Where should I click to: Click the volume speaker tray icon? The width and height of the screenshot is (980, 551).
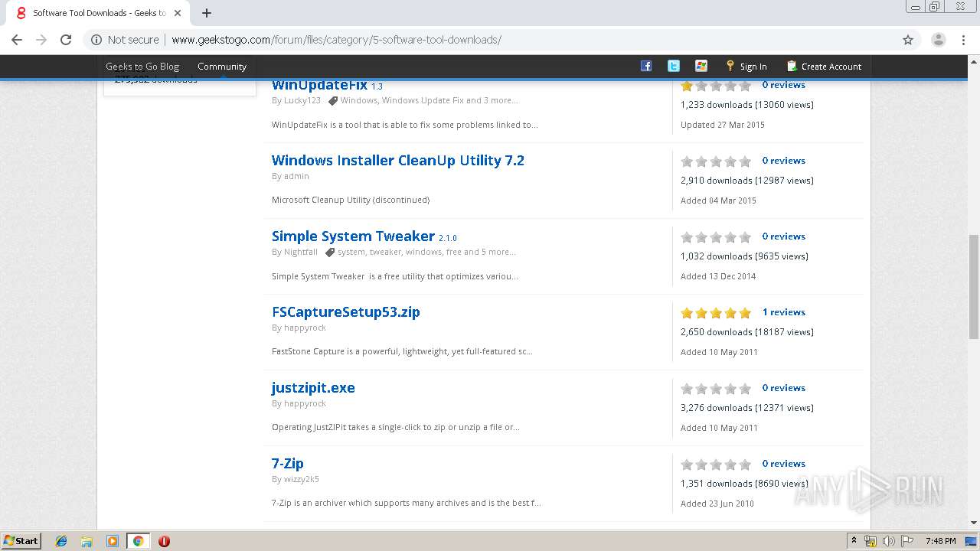click(888, 541)
